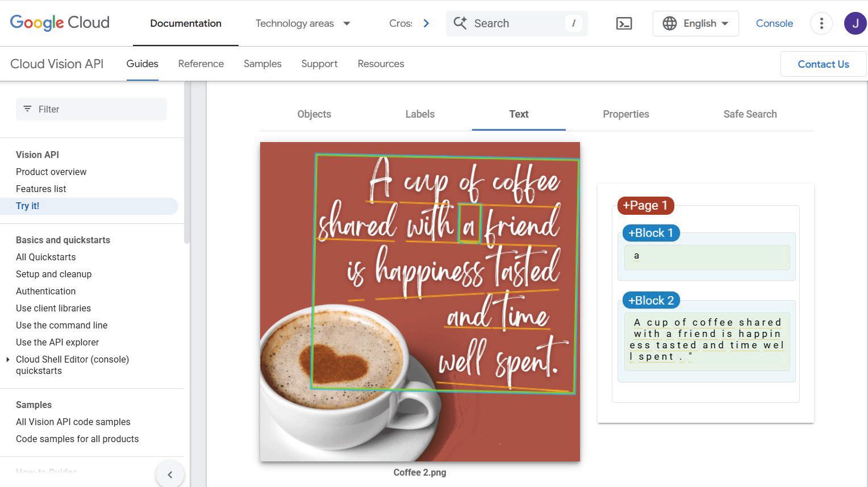The width and height of the screenshot is (868, 487).
Task: Open Use the command line link
Action: [x=61, y=325]
